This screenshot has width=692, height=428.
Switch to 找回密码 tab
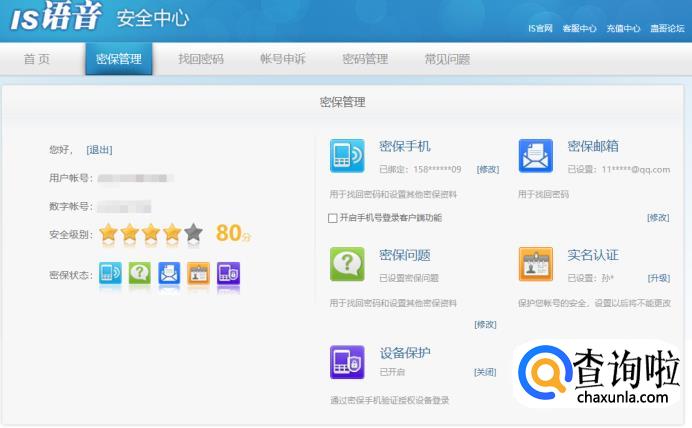201,59
